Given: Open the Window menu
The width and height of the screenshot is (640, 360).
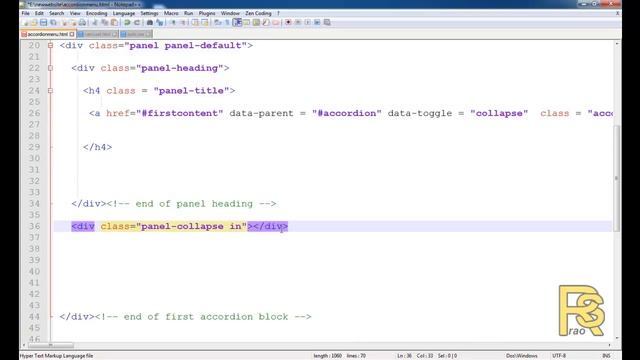Looking at the screenshot, I should coord(230,13).
